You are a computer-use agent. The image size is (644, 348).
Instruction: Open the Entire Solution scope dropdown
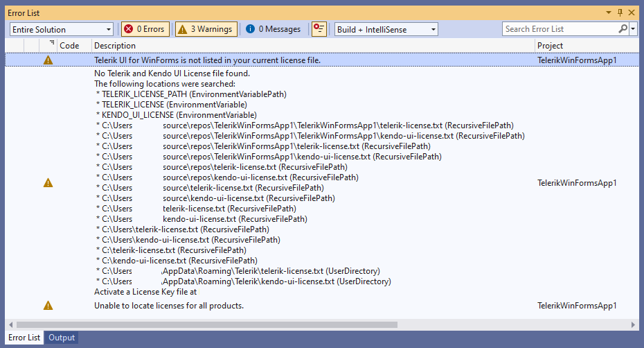point(61,29)
